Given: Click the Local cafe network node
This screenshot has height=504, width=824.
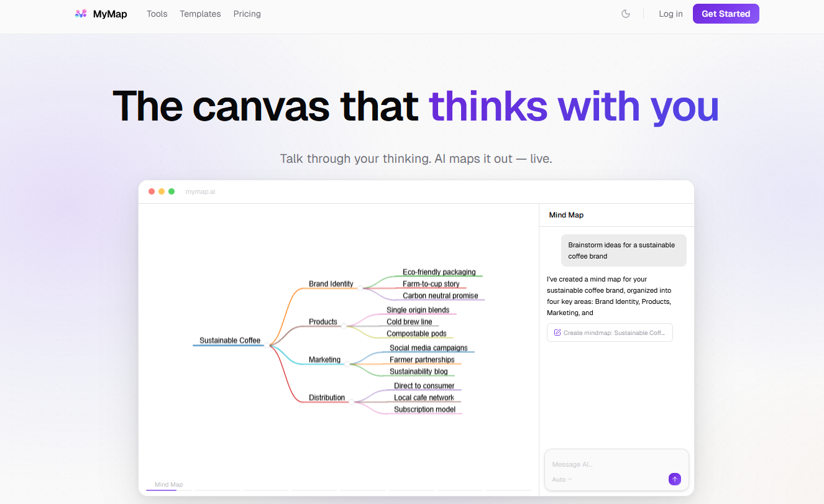Looking at the screenshot, I should pyautogui.click(x=424, y=397).
